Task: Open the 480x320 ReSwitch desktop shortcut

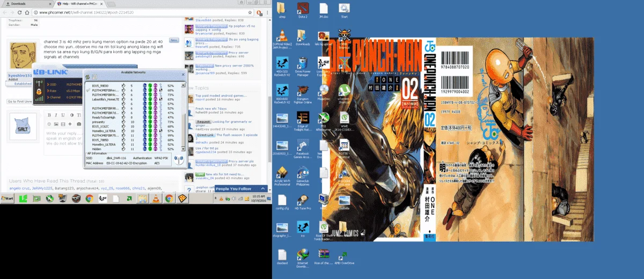Action: [282, 67]
